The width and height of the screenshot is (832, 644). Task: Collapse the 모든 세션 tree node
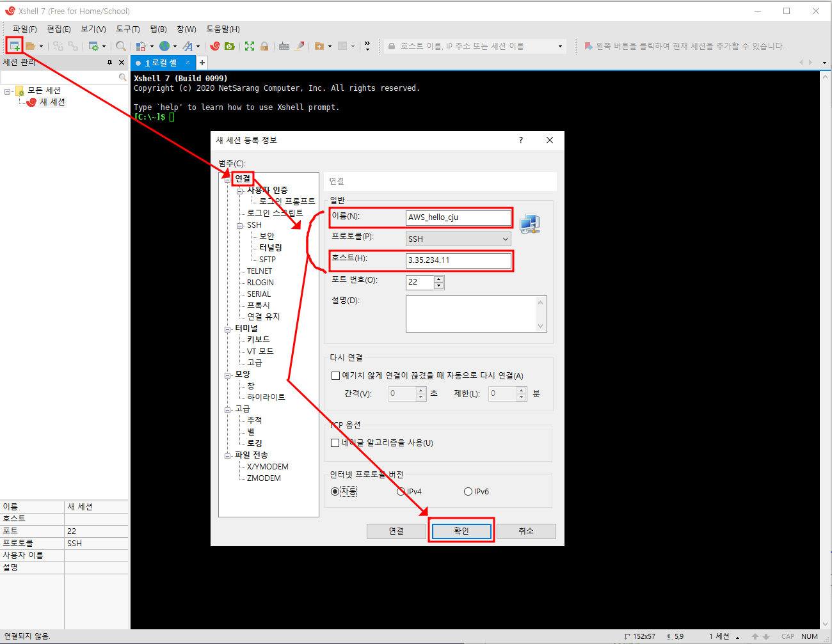coord(8,91)
